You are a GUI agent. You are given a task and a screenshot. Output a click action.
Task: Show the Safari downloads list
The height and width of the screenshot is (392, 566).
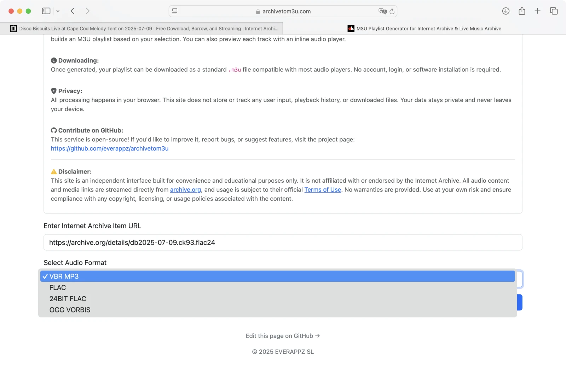point(506,11)
